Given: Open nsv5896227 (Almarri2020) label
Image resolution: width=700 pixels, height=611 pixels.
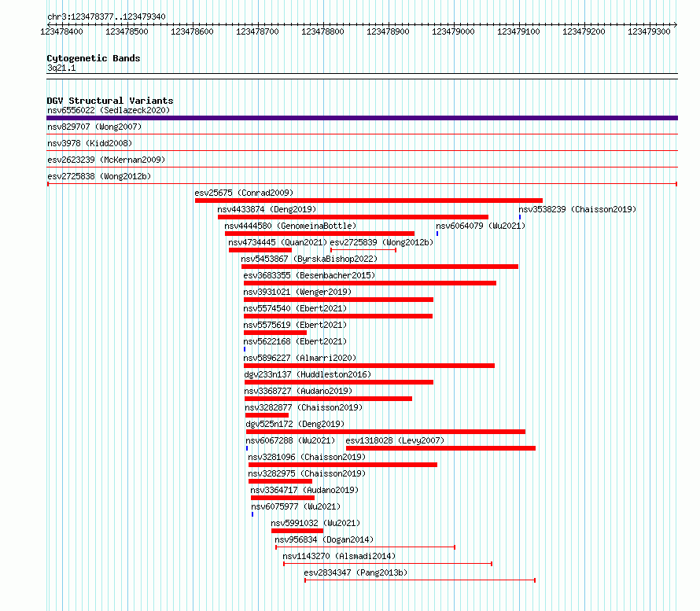Looking at the screenshot, I should (300, 358).
